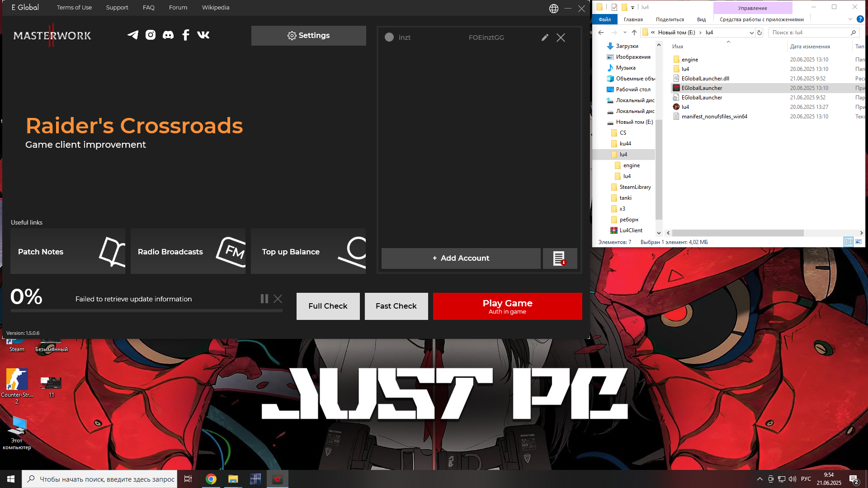Open the Файл tab in Explorer
Screen dimensions: 868x488
[x=604, y=19]
